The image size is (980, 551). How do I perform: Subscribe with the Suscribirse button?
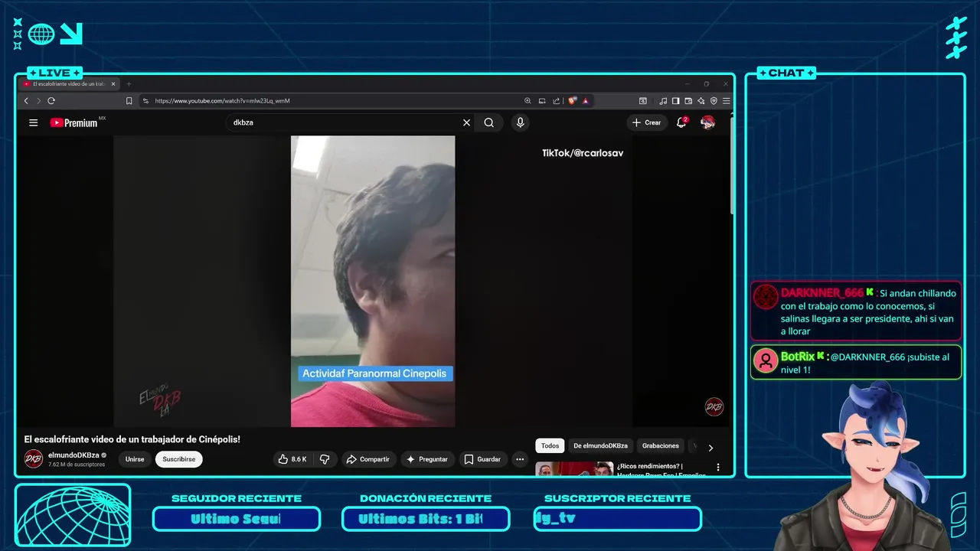[x=178, y=459]
